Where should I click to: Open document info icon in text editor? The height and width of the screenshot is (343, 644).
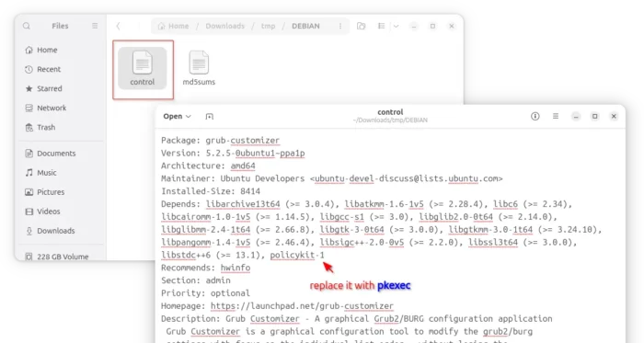[x=535, y=116]
